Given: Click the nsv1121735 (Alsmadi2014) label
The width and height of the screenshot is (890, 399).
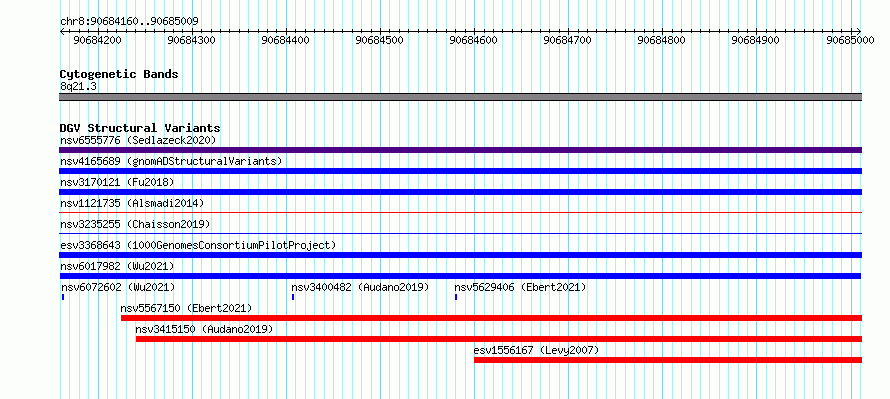Looking at the screenshot, I should tap(132, 203).
